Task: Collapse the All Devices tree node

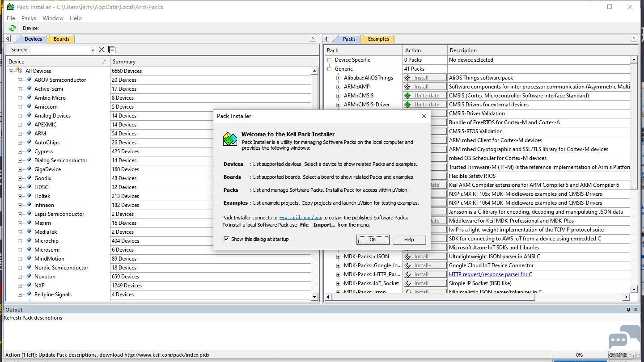Action: [11, 71]
